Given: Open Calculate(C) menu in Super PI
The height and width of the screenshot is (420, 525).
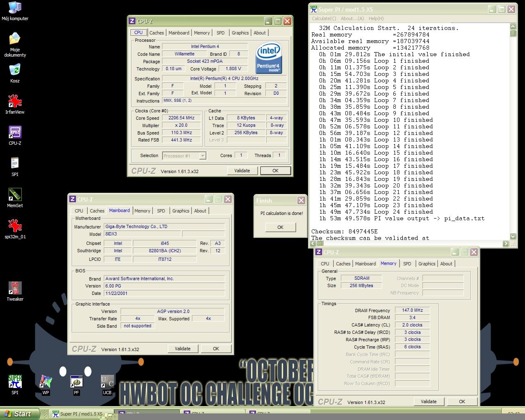Looking at the screenshot, I should point(324,18).
